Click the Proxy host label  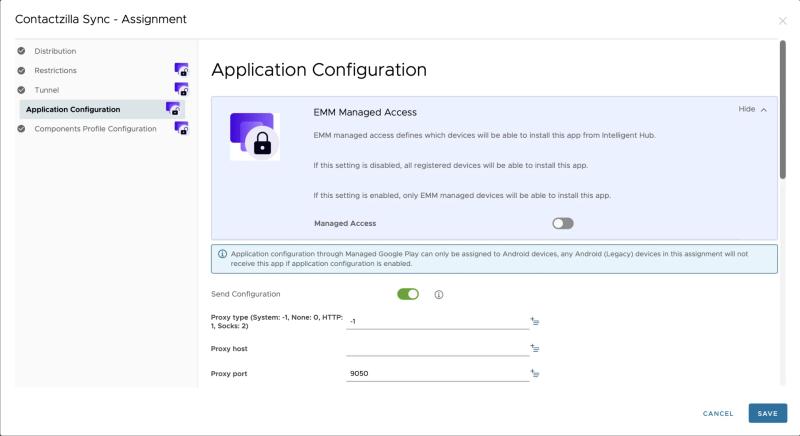tap(229, 349)
